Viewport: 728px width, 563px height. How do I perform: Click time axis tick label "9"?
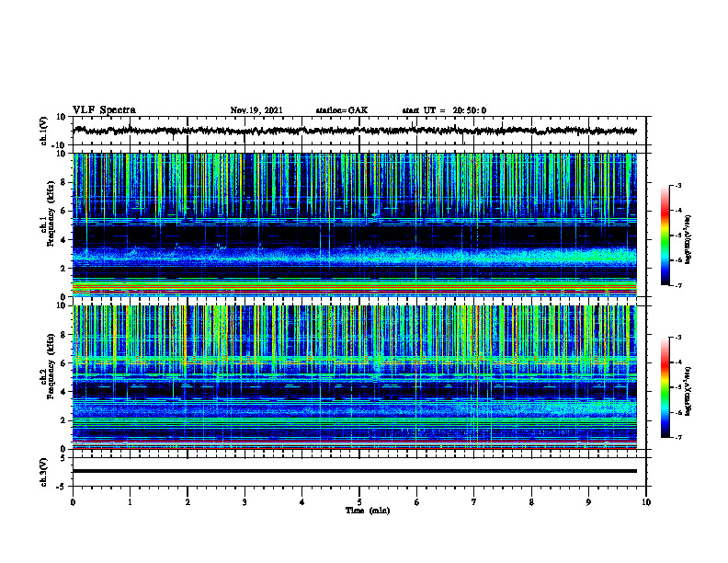[x=588, y=502]
